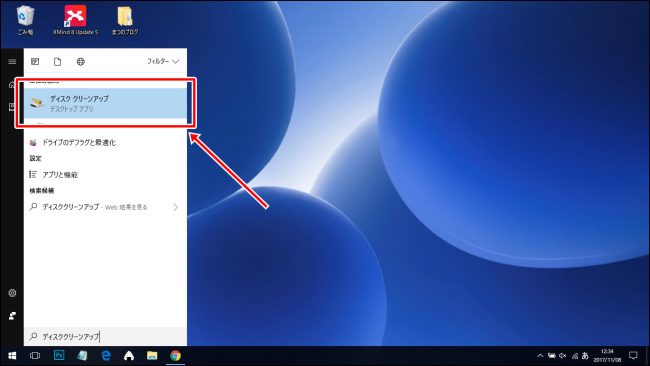
Task: Open the hamburger menu in search sidebar
Action: [x=12, y=61]
